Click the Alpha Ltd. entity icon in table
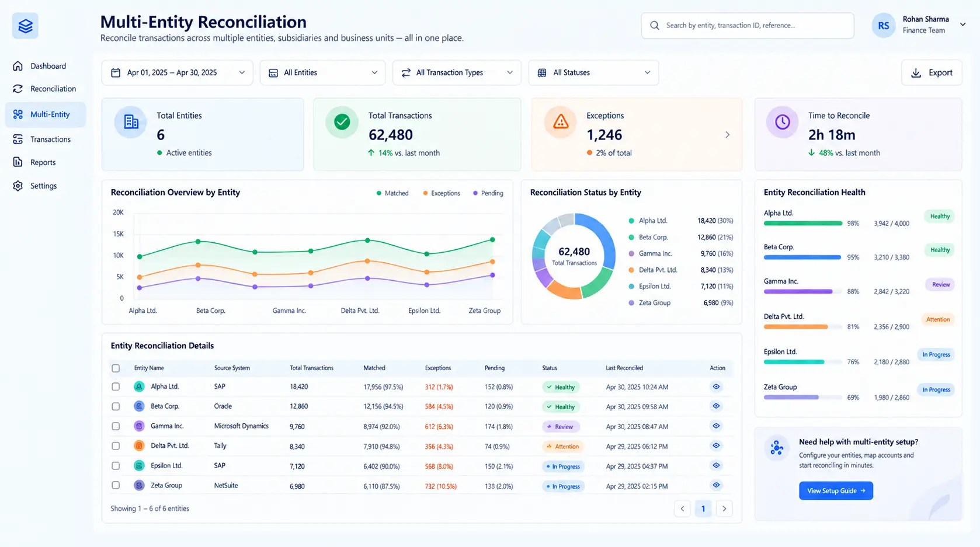This screenshot has width=980, height=547. coord(139,386)
